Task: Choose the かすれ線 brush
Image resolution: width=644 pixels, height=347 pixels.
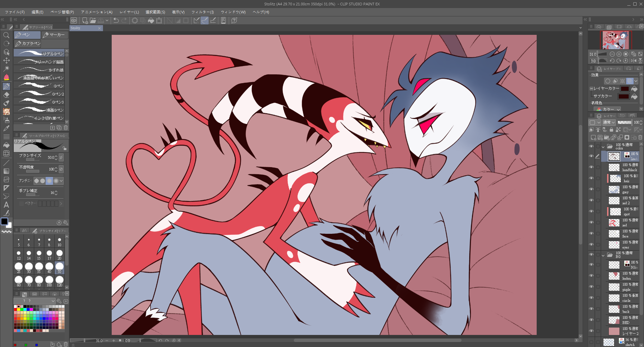Action: click(39, 70)
